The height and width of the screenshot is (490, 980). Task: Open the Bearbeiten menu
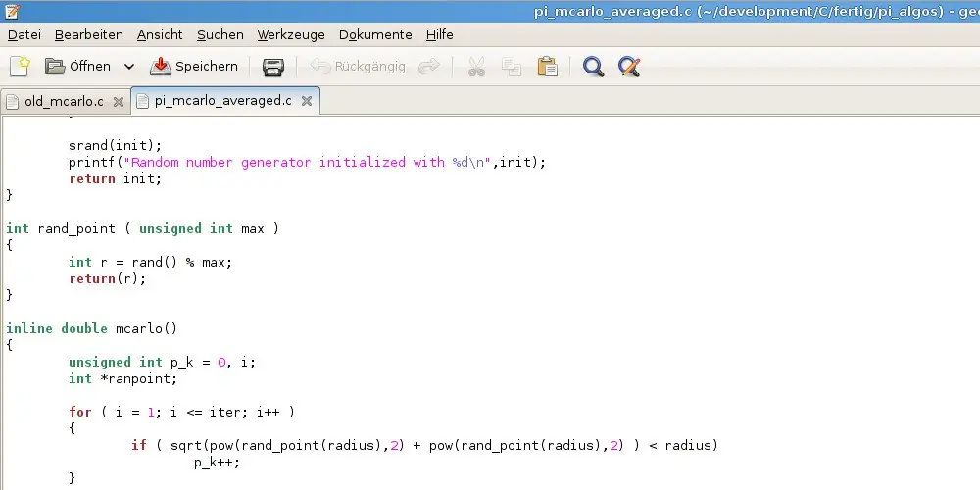[89, 35]
